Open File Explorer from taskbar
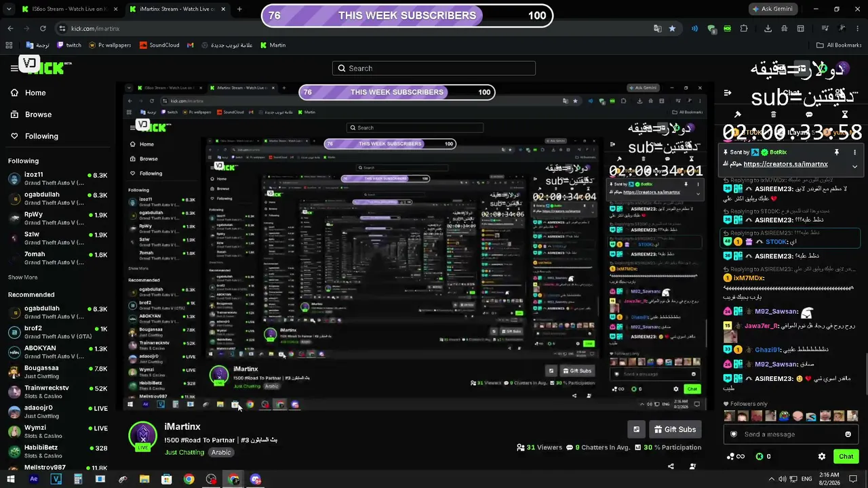 [144, 479]
